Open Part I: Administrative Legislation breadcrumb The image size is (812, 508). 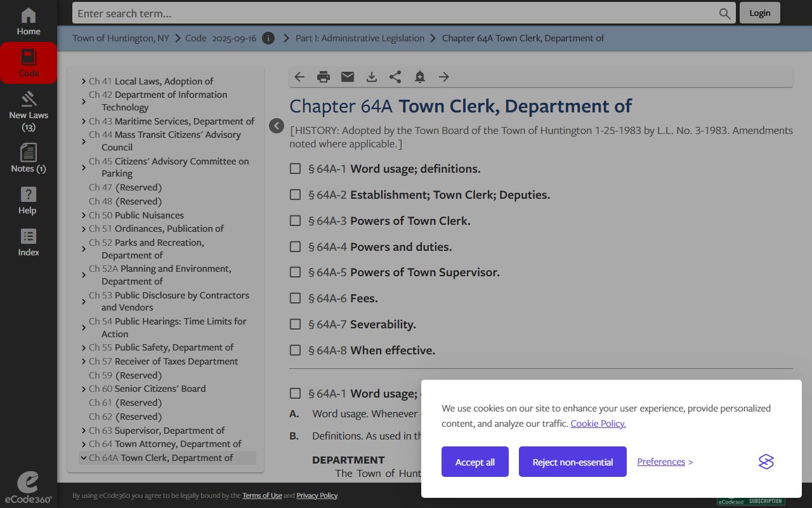[x=360, y=38]
